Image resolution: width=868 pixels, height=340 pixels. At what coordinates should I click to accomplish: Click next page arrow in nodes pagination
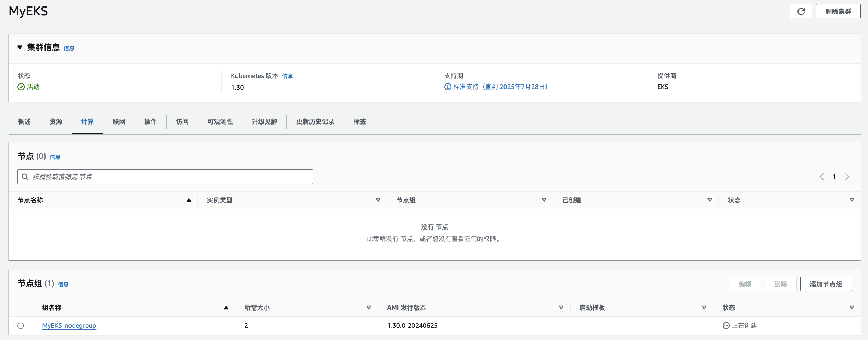tap(847, 177)
